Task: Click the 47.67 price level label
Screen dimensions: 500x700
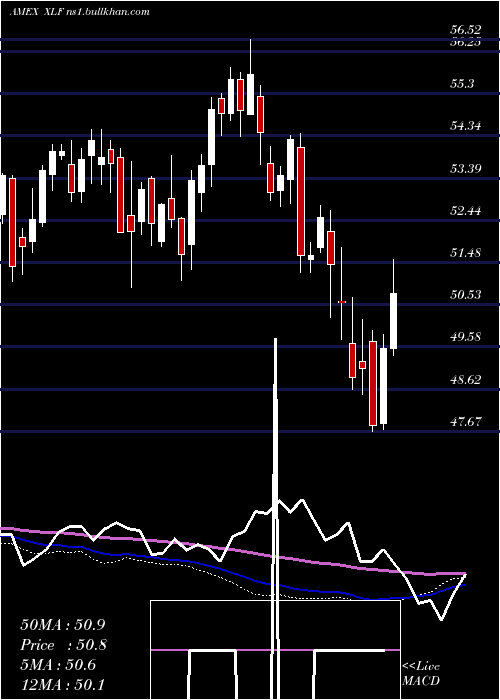Action: 466,421
